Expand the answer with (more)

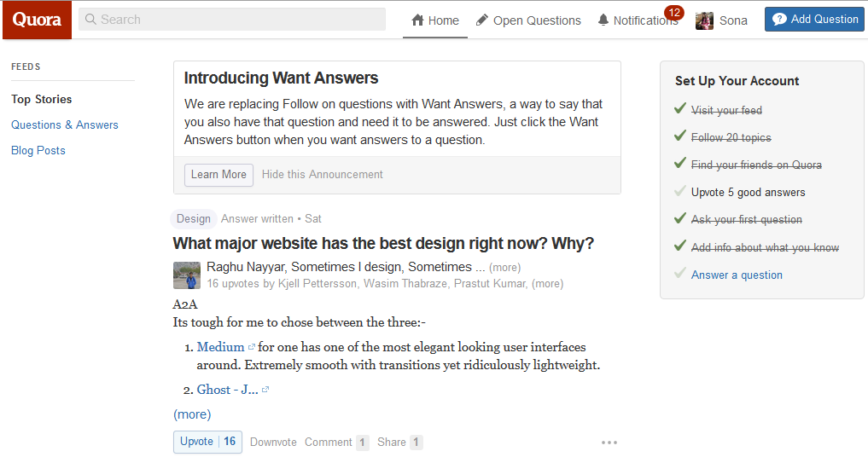click(192, 414)
